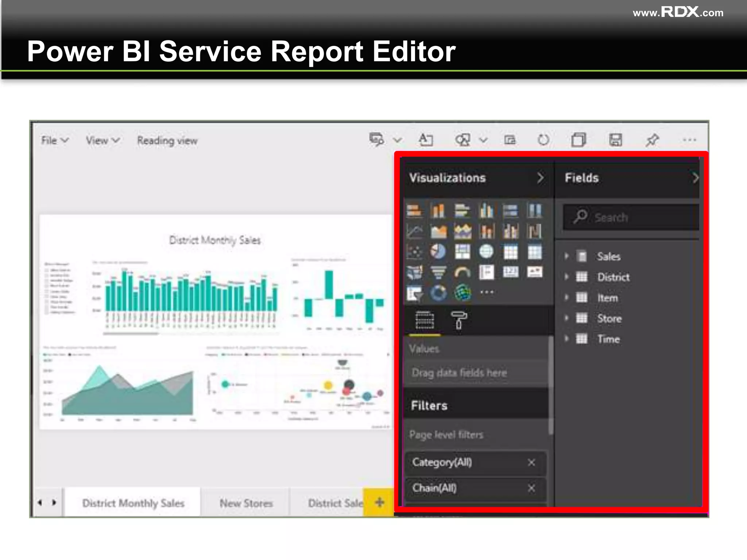Click the Fields Search box
This screenshot has height=560, width=747.
point(631,217)
